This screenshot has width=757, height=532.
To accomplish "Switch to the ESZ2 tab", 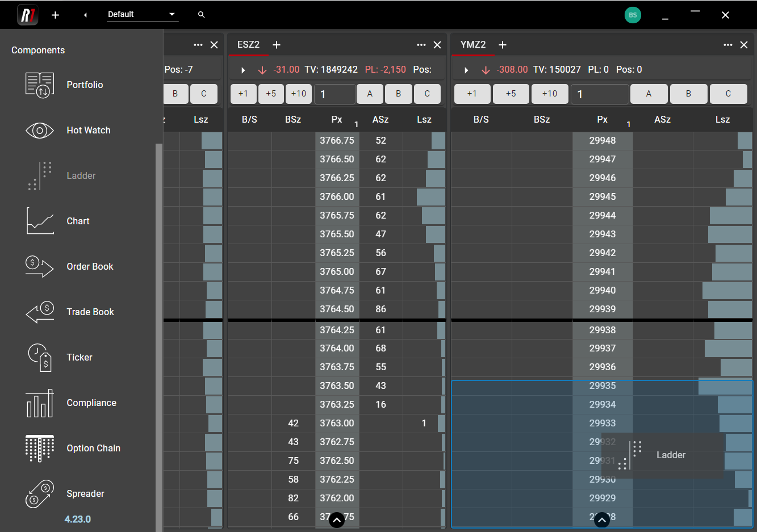I will click(x=248, y=45).
